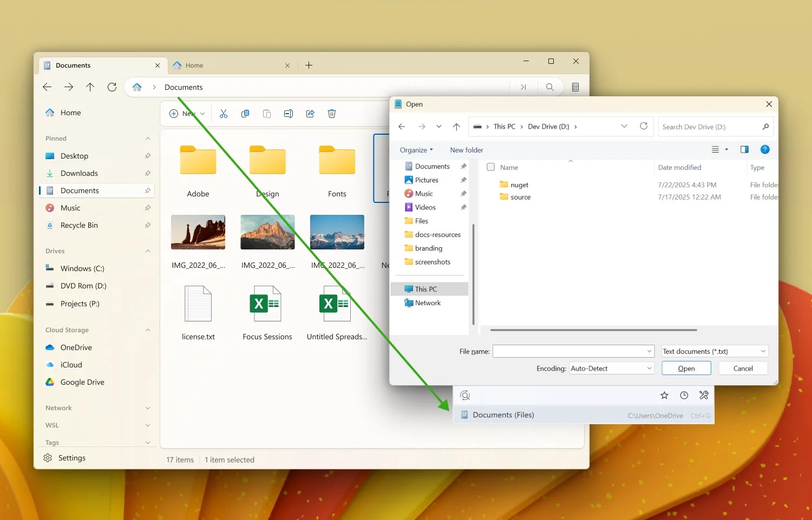
Task: Open the Organize menu
Action: pos(416,150)
